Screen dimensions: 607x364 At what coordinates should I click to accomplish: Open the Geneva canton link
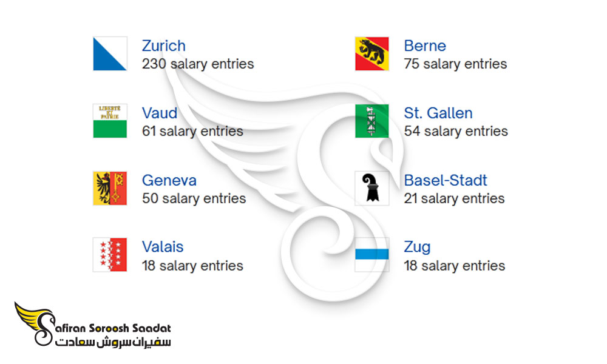169,180
